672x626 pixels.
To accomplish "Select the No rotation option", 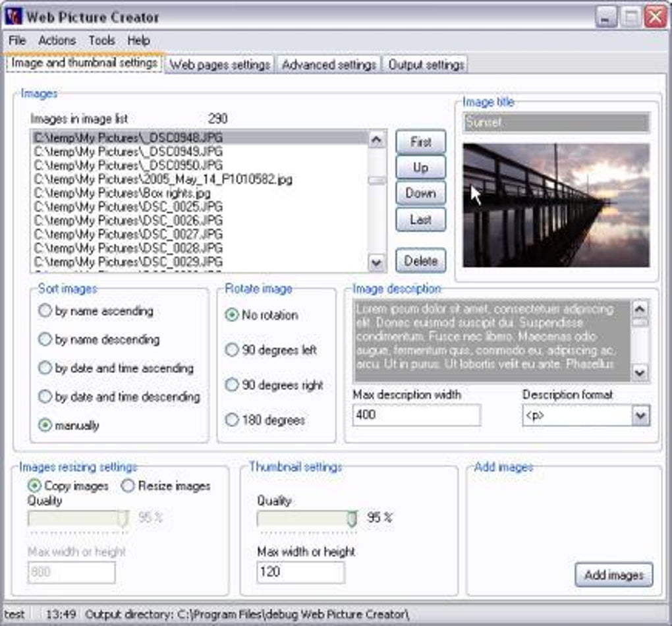I will (262, 315).
